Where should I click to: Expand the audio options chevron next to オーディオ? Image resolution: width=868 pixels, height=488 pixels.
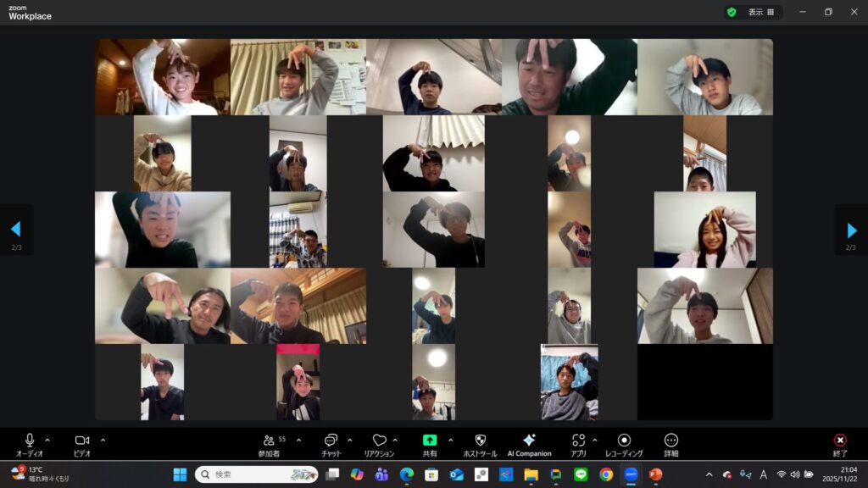[47, 440]
